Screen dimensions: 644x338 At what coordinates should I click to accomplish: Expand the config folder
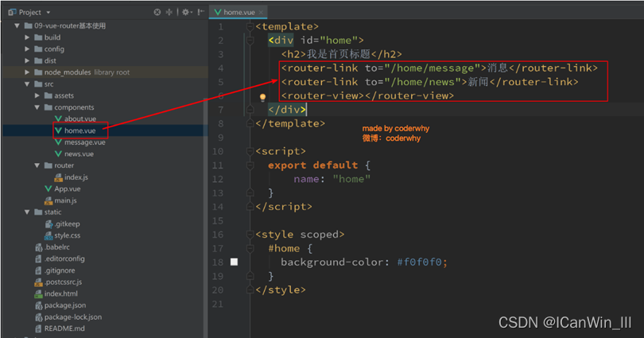coord(27,49)
